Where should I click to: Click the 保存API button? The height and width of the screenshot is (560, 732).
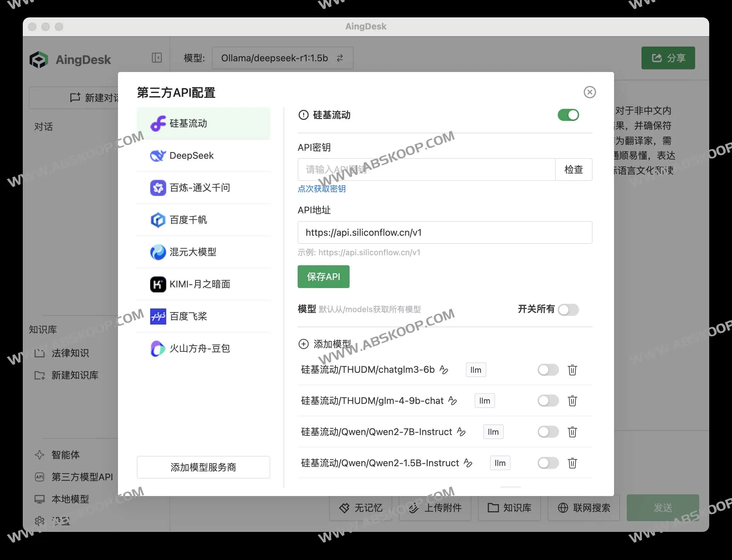coord(323,276)
